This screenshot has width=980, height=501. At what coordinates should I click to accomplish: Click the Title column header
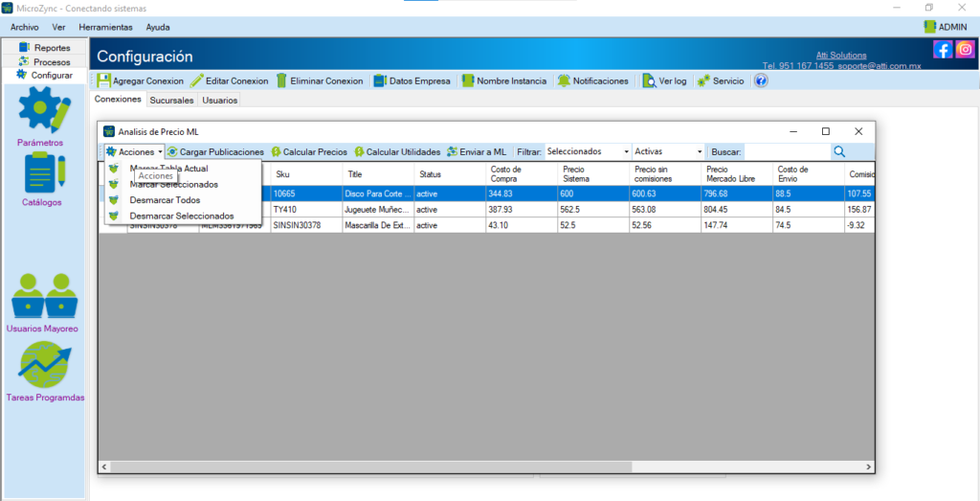tap(378, 174)
